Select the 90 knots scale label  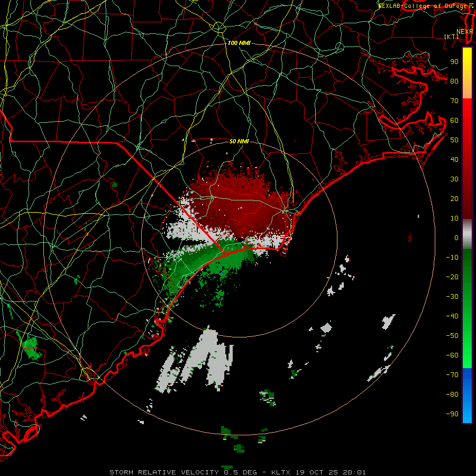click(454, 62)
